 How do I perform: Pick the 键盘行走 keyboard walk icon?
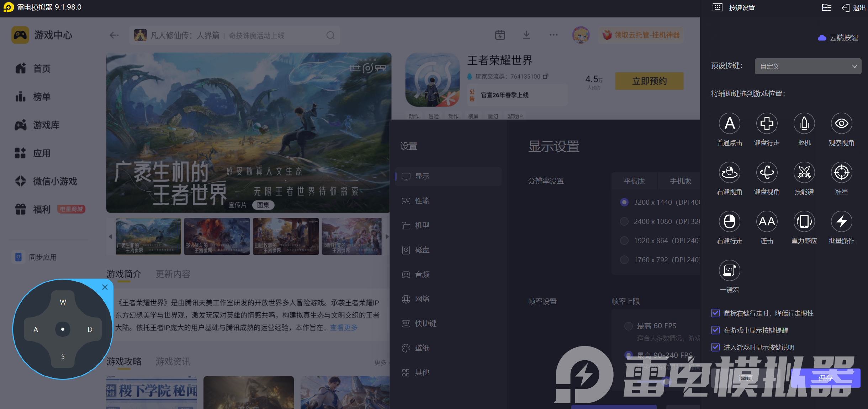point(767,123)
